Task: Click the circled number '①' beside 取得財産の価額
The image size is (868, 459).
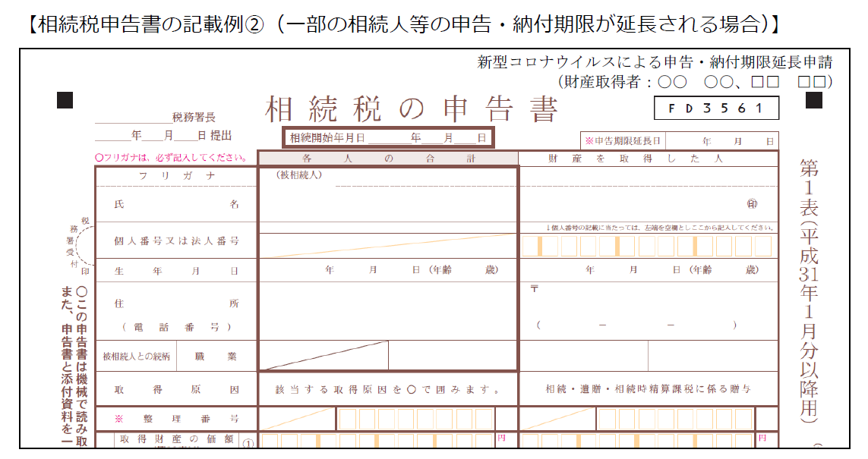Action: point(248,443)
